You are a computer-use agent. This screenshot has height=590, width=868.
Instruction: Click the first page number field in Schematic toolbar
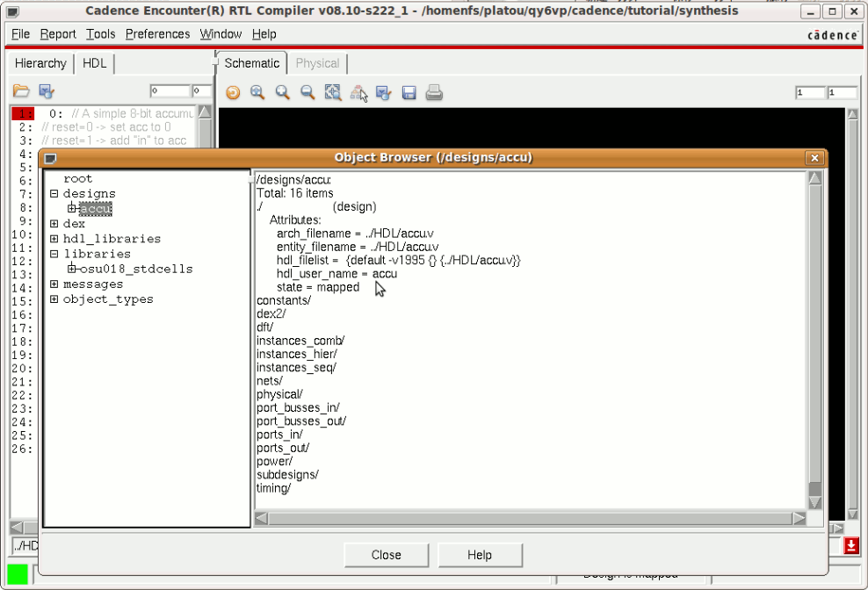coord(810,92)
